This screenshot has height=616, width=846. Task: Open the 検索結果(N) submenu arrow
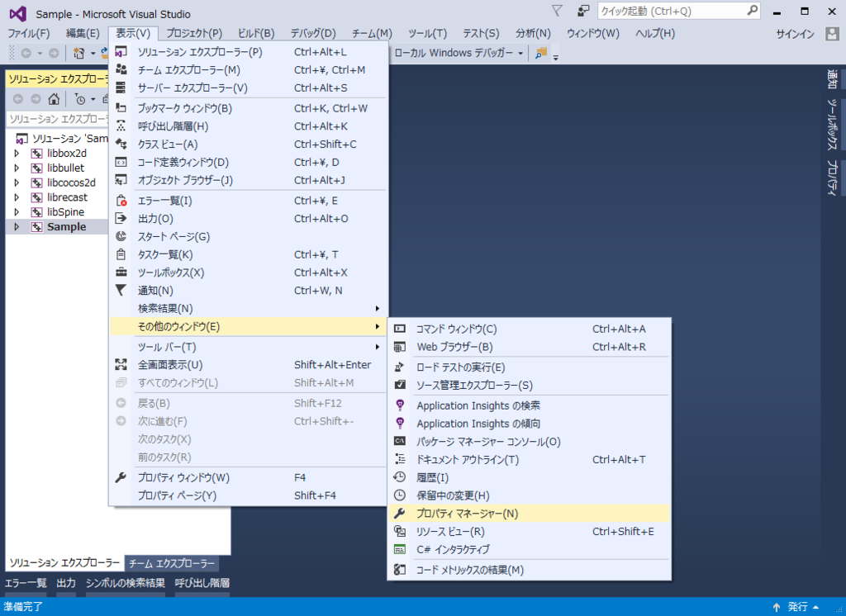(x=377, y=309)
